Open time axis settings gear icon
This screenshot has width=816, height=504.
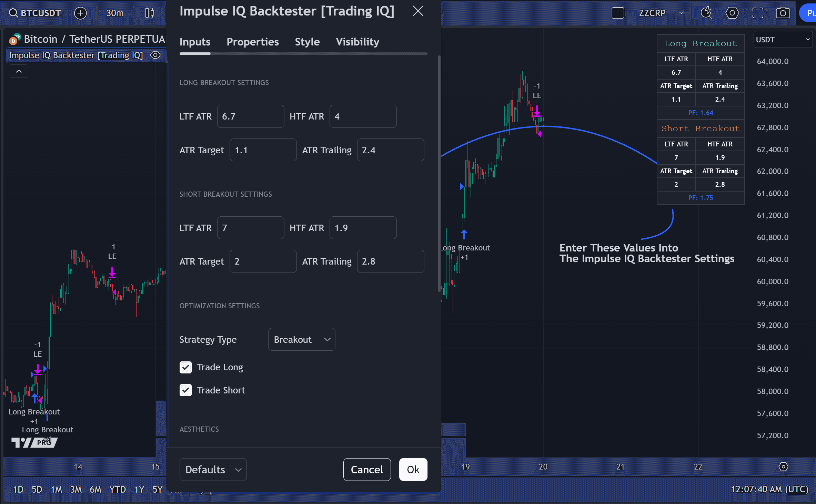pos(783,466)
